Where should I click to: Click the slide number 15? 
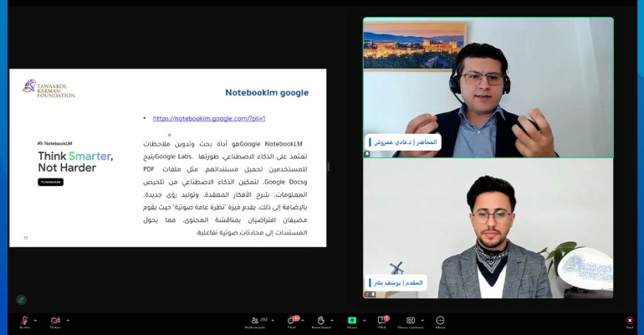[25, 238]
